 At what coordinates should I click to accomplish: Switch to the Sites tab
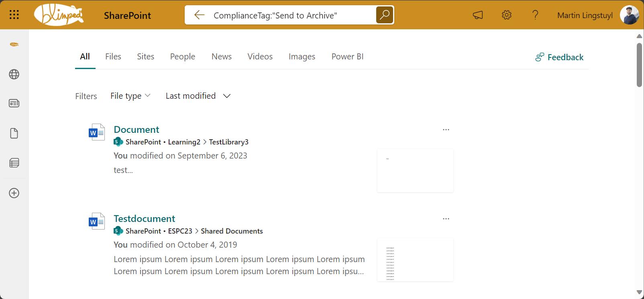[x=145, y=57]
